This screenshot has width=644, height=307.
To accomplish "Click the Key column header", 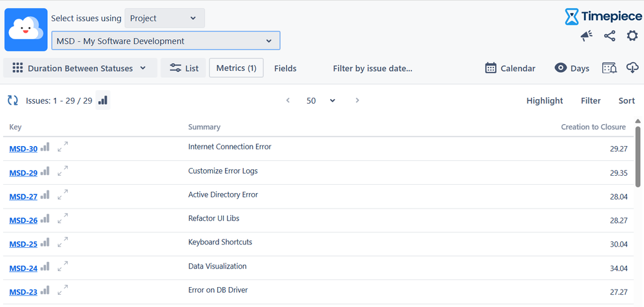I will click(15, 127).
